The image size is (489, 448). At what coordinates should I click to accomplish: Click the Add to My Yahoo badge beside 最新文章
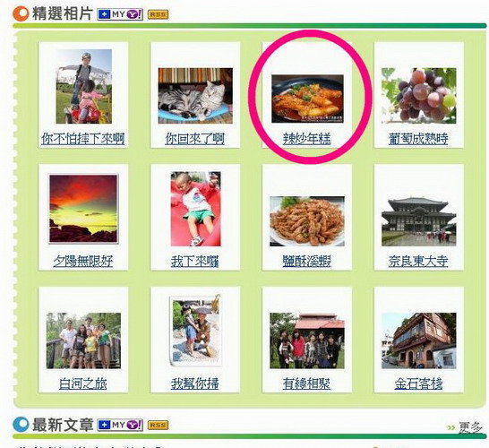coord(120,425)
